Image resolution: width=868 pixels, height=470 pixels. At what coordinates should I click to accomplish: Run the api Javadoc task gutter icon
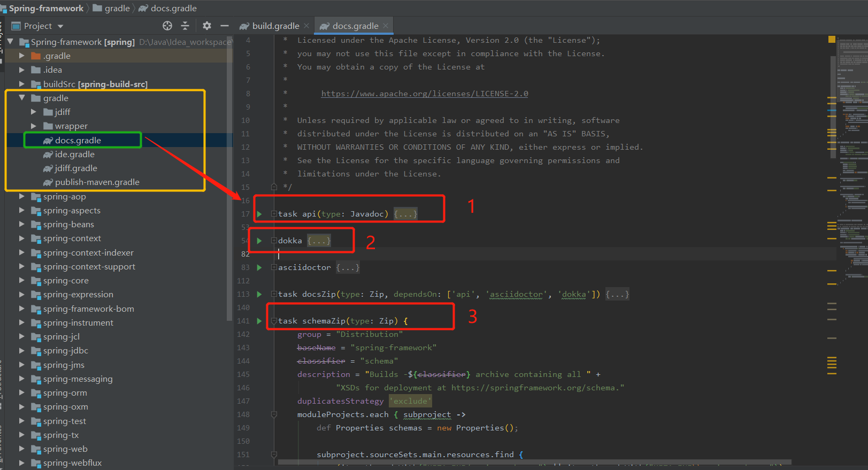[259, 214]
